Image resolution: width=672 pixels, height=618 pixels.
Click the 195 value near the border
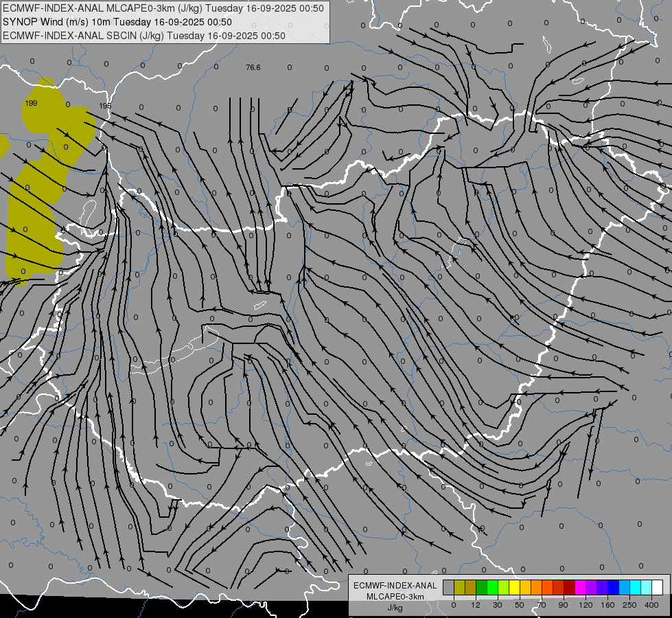click(x=105, y=106)
